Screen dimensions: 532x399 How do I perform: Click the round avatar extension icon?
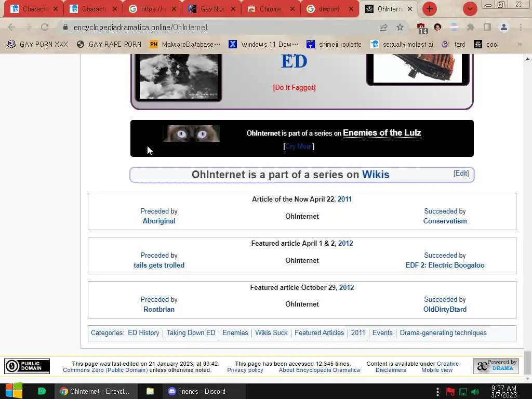pos(437,27)
